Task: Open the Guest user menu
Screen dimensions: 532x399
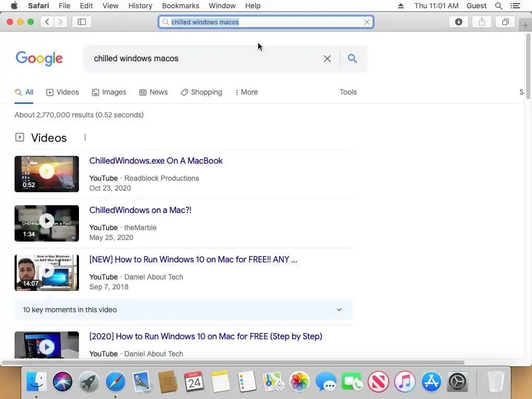Action: click(x=476, y=6)
